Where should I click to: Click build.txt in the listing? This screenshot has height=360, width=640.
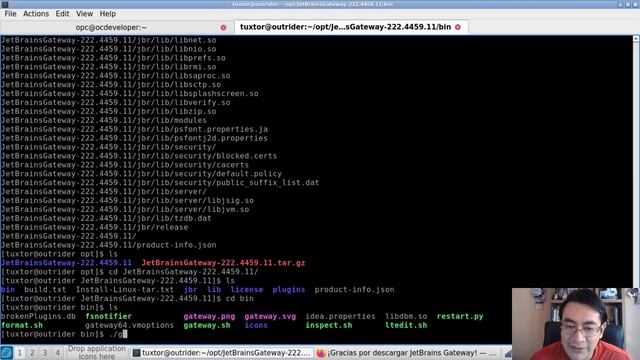tap(45, 290)
